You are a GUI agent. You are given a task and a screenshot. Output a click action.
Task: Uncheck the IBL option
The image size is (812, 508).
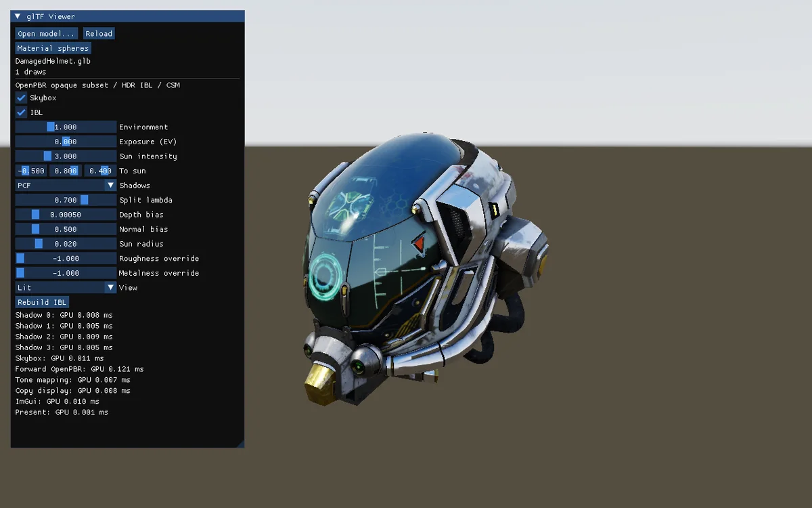pyautogui.click(x=22, y=112)
